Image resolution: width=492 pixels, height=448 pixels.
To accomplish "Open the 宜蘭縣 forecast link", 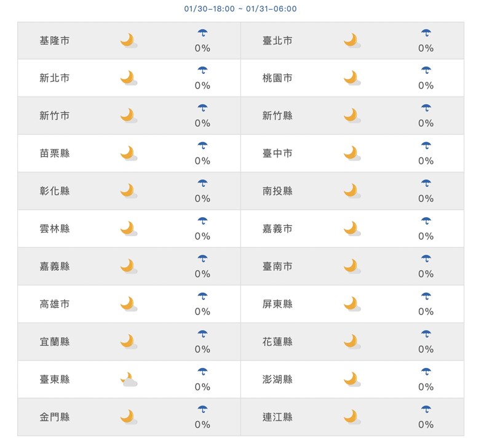I will click(x=55, y=342).
